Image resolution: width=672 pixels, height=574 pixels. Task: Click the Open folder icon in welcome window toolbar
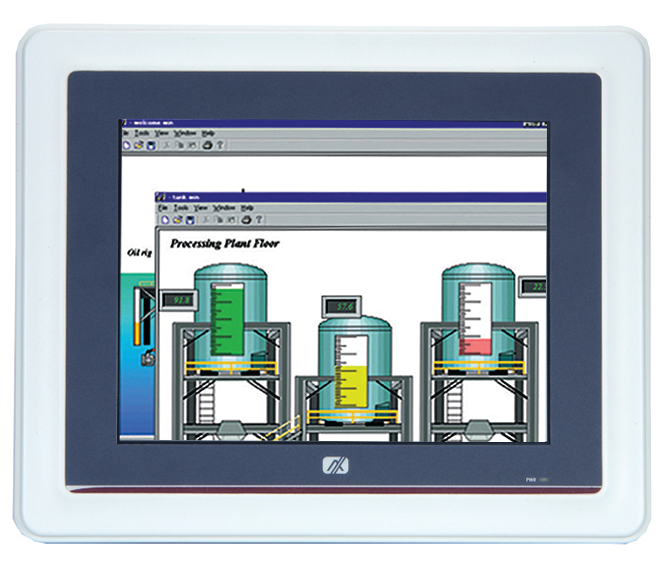137,145
